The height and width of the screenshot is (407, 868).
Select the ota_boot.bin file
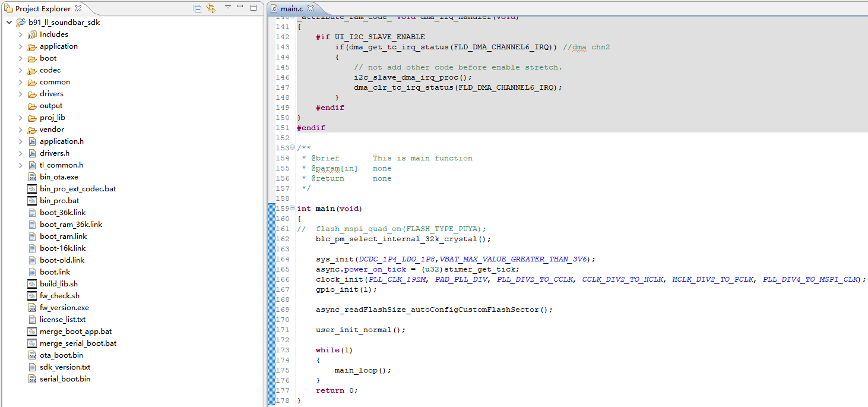point(61,355)
